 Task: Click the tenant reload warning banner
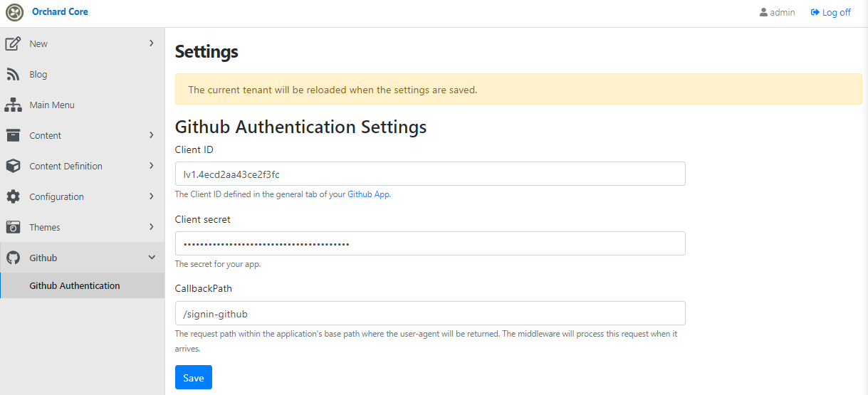point(518,90)
